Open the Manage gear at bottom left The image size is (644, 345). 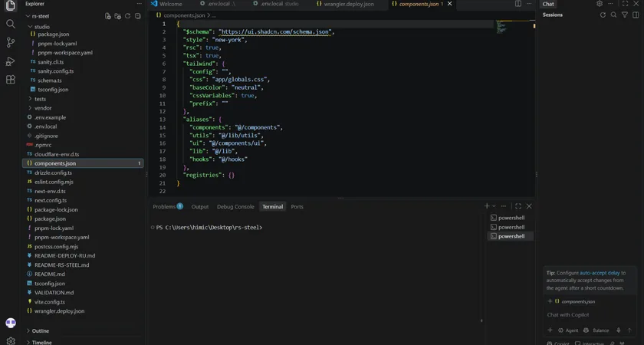pyautogui.click(x=11, y=340)
